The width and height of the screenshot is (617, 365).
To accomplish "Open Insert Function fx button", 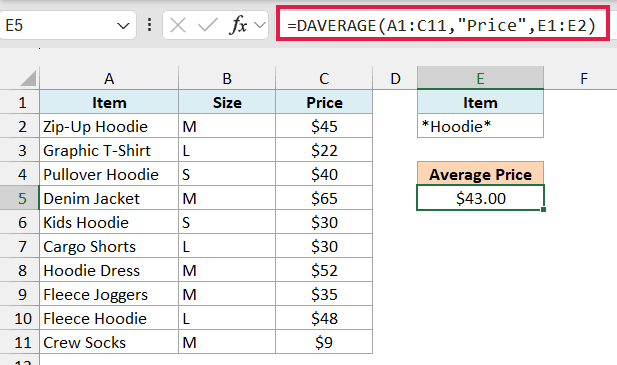I will (238, 26).
